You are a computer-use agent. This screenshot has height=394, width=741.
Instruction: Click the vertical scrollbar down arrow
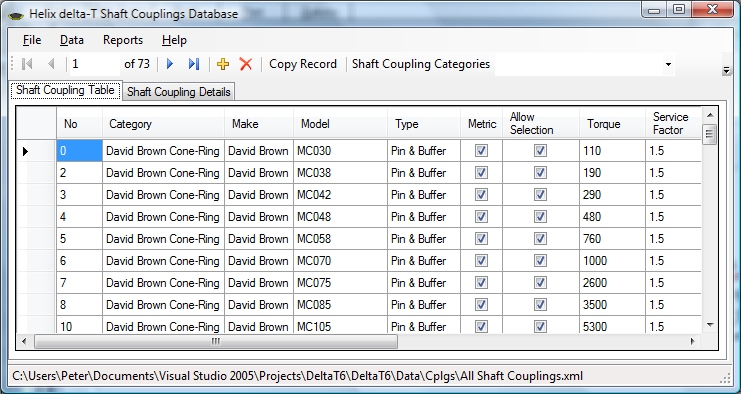(x=709, y=325)
